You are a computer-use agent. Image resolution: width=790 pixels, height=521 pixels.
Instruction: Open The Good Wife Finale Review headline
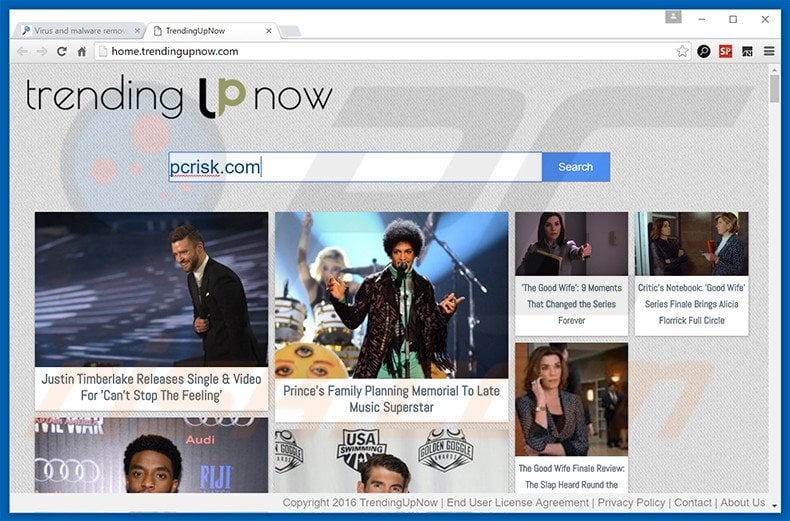(x=571, y=477)
